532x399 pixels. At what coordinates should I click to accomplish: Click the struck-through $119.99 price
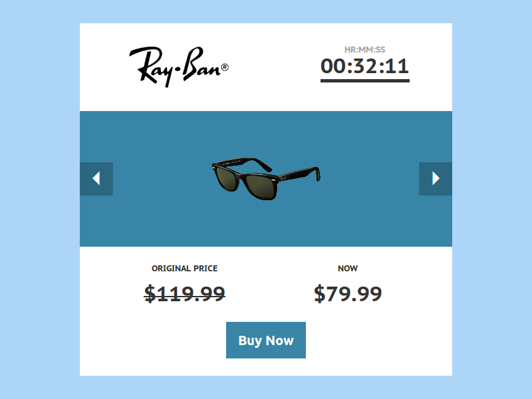coord(185,293)
